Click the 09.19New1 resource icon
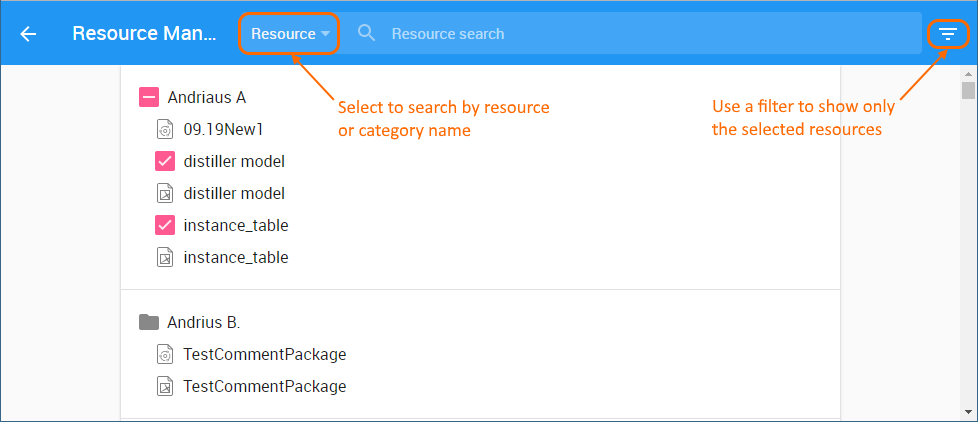The image size is (978, 422). pos(165,129)
